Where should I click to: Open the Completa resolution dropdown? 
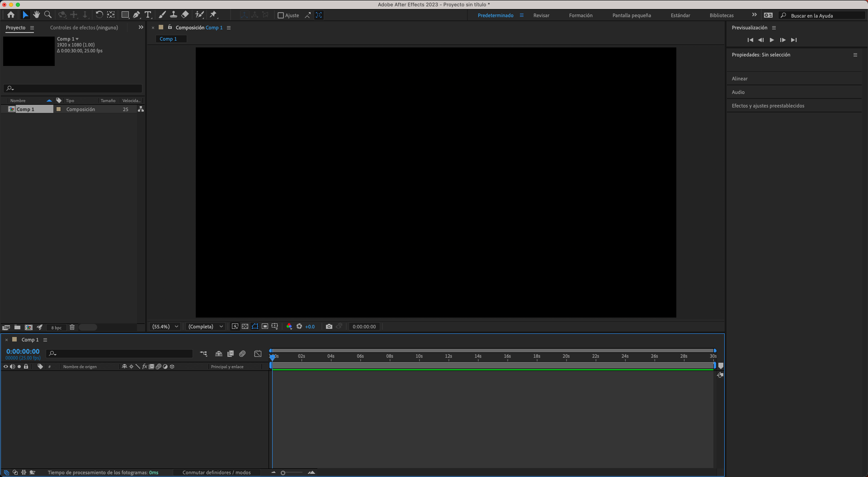pyautogui.click(x=205, y=326)
